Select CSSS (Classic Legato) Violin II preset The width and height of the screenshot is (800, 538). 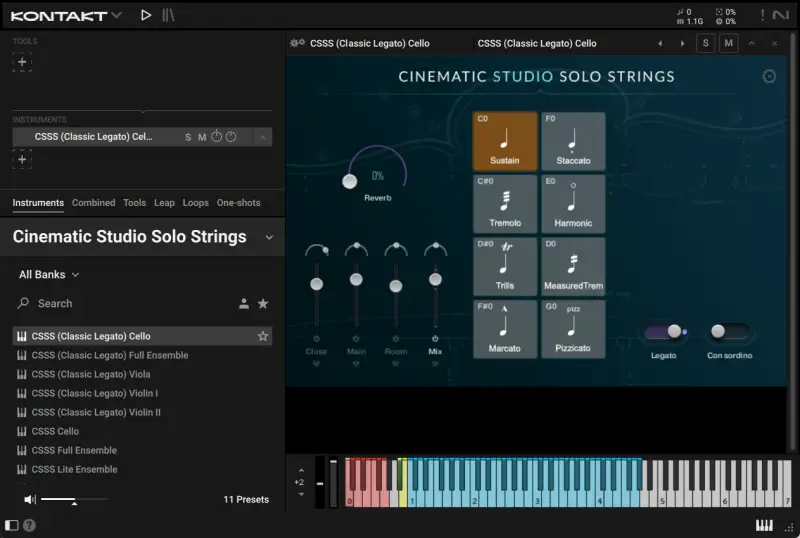pos(142,412)
